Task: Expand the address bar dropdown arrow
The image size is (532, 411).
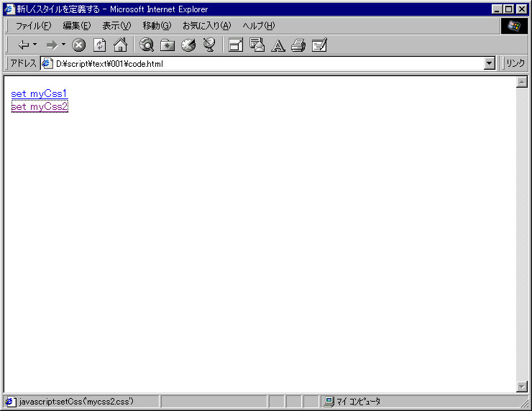Action: click(x=490, y=63)
